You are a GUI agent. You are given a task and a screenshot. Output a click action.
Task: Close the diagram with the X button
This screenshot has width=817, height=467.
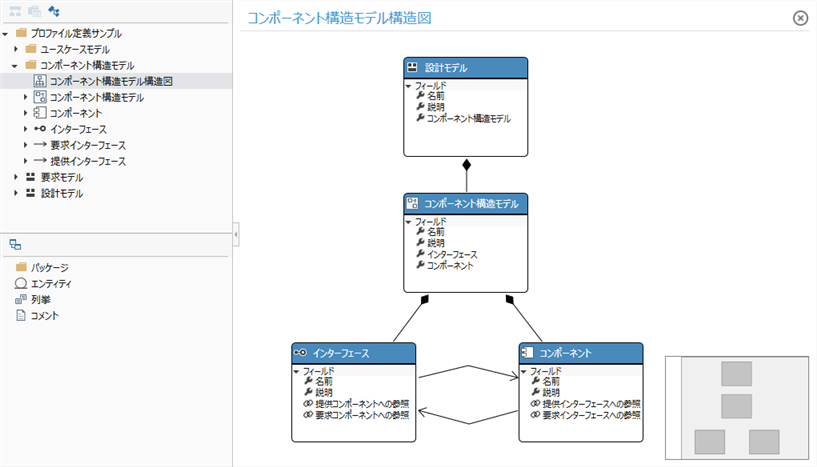pos(800,17)
